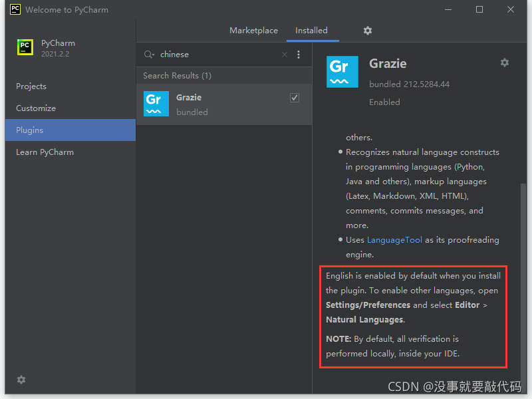
Task: Maximize the Welcome to PyCharm window
Action: tap(479, 9)
